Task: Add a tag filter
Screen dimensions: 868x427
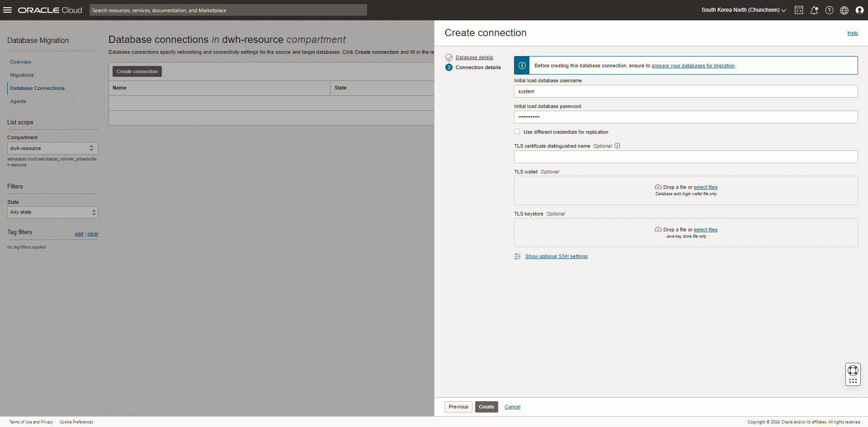Action: 79,234
